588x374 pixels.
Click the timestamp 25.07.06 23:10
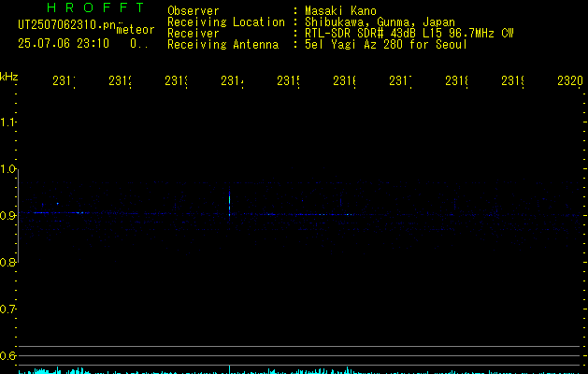tap(64, 44)
